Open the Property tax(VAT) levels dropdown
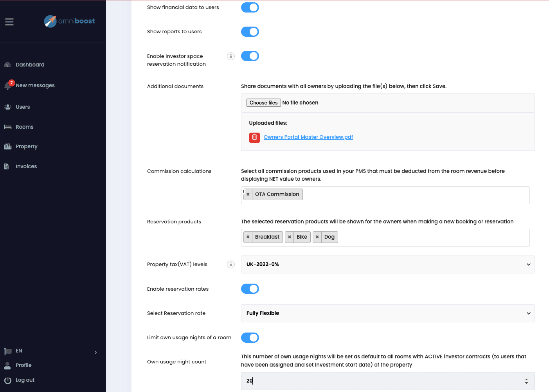549x392 pixels. pos(387,264)
